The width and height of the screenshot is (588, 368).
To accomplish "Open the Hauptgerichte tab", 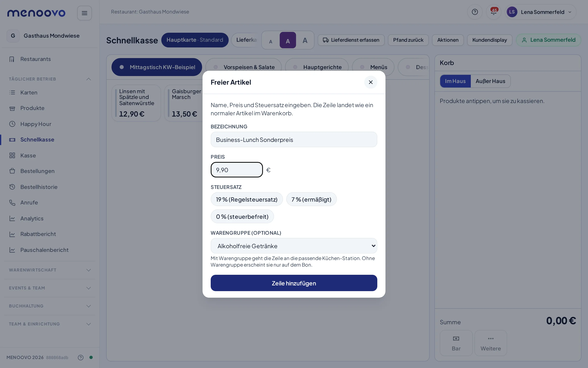I will pyautogui.click(x=317, y=67).
